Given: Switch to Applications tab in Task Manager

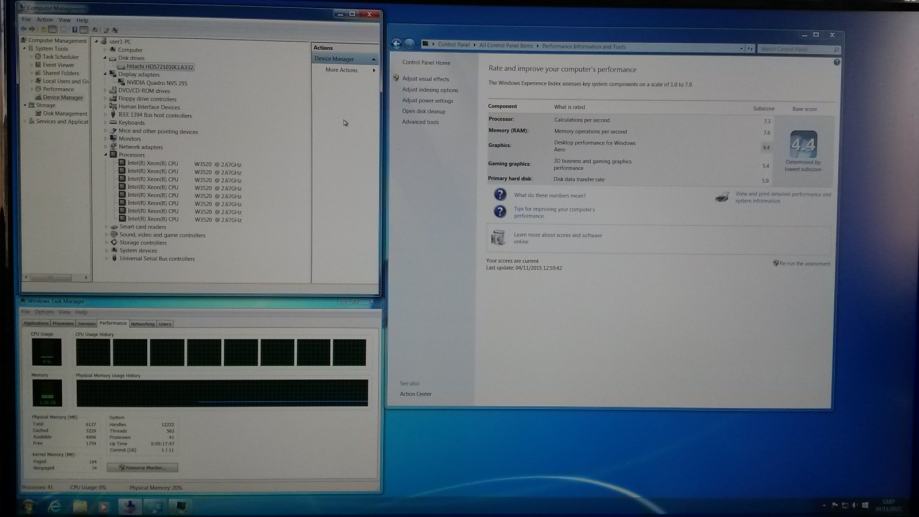Looking at the screenshot, I should [35, 324].
